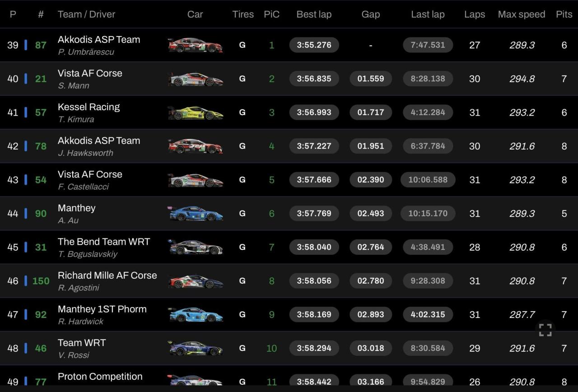
Task: Click the Akkodis ASP #87 car image
Action: coord(195,45)
